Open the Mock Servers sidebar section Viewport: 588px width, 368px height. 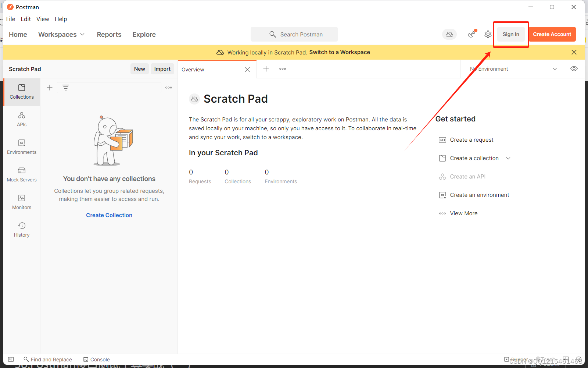[22, 174]
